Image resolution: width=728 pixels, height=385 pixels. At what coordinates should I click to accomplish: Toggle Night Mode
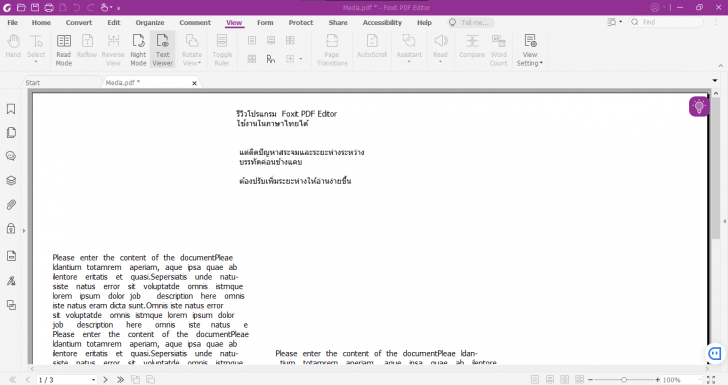point(138,50)
